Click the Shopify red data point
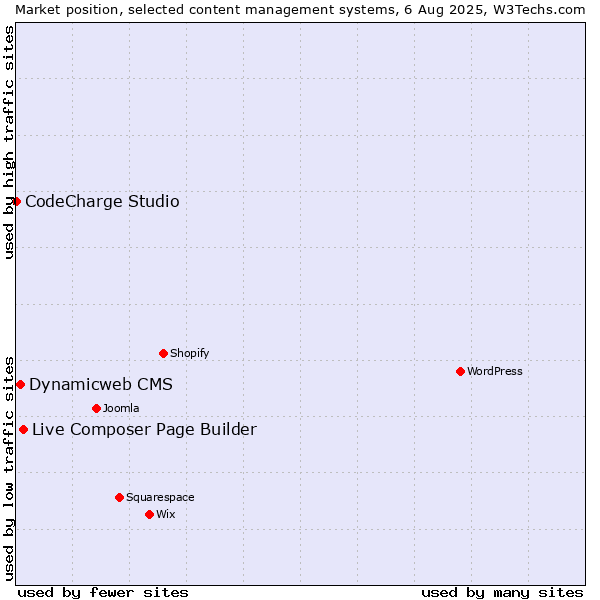The height and width of the screenshot is (600, 600). coord(163,353)
